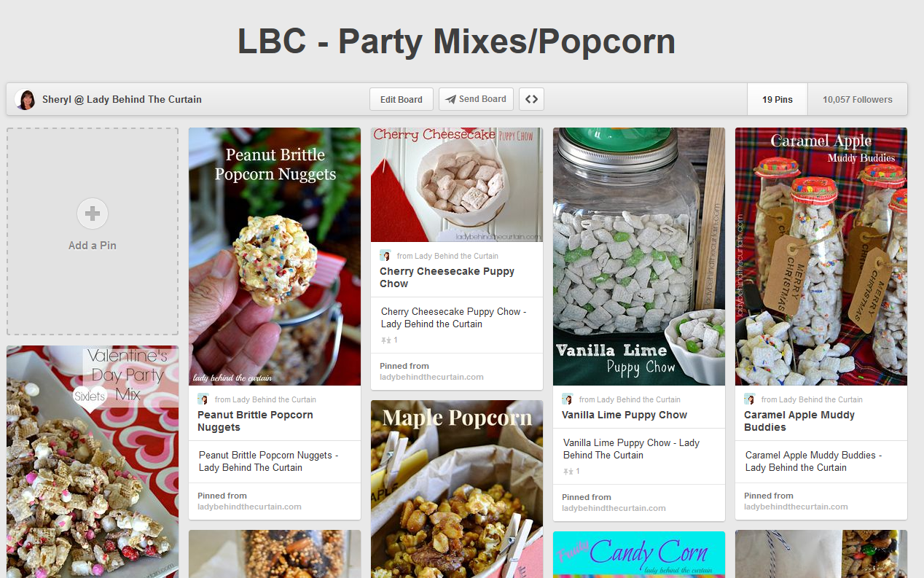Click the embed code icon button

pyautogui.click(x=531, y=99)
